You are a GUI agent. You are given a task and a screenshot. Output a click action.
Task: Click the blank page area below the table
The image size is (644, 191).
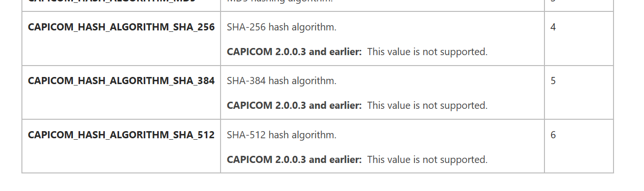click(317, 182)
